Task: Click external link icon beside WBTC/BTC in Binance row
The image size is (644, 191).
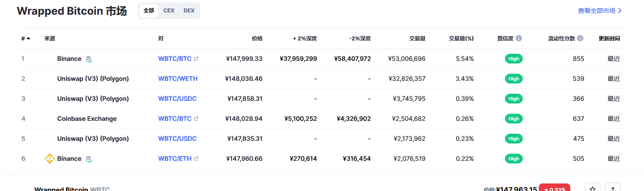Action: (x=196, y=59)
